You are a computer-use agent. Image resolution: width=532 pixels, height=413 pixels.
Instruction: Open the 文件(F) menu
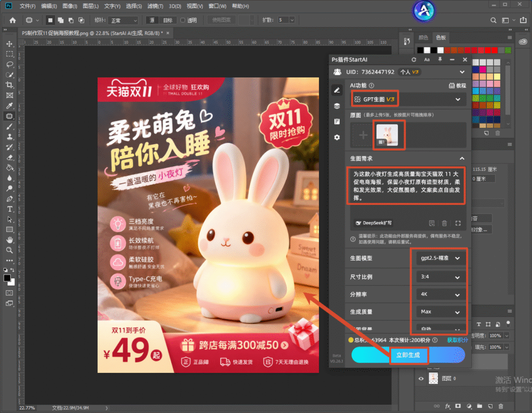point(28,6)
